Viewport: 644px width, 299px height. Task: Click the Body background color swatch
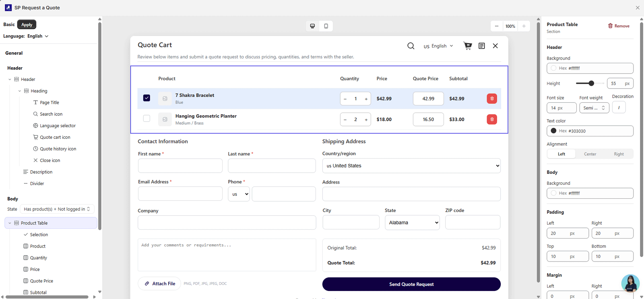(x=553, y=193)
